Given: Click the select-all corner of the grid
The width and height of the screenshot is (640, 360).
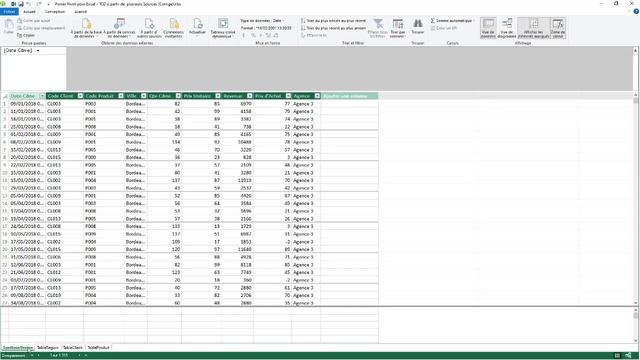Looking at the screenshot, I should (x=4, y=96).
